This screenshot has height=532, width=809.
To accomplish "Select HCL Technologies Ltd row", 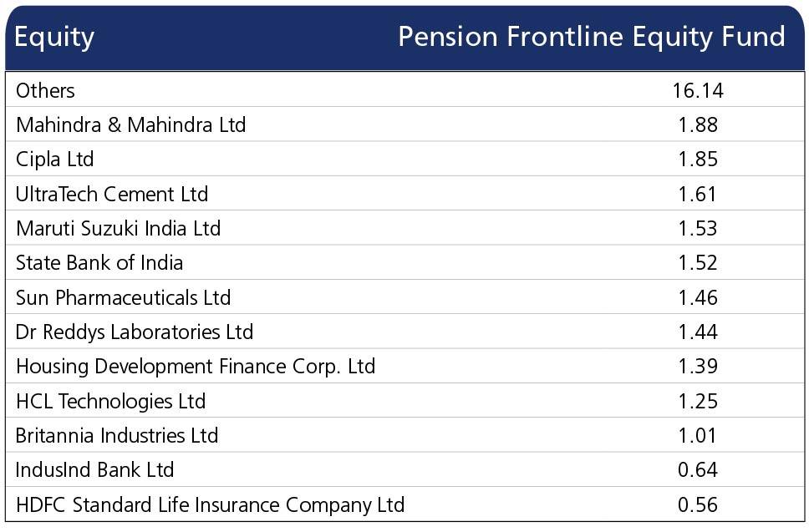I will (404, 401).
